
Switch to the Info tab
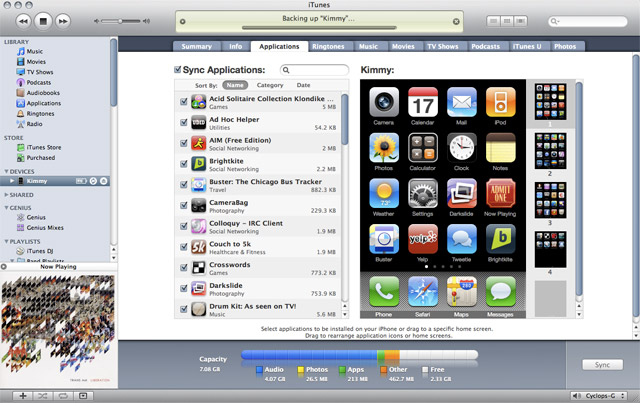click(x=236, y=47)
